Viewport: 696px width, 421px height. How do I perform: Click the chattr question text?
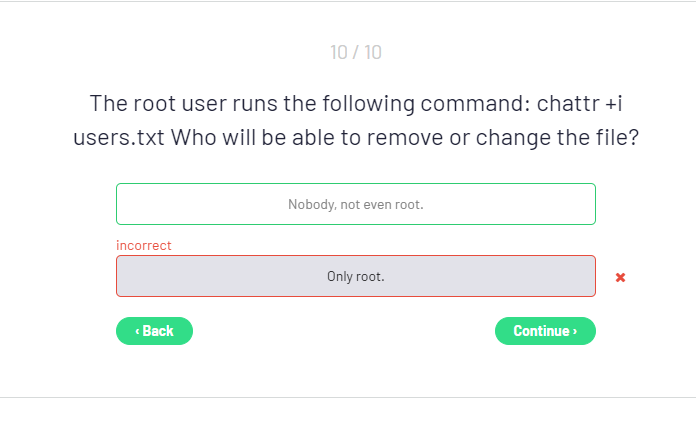(x=355, y=120)
